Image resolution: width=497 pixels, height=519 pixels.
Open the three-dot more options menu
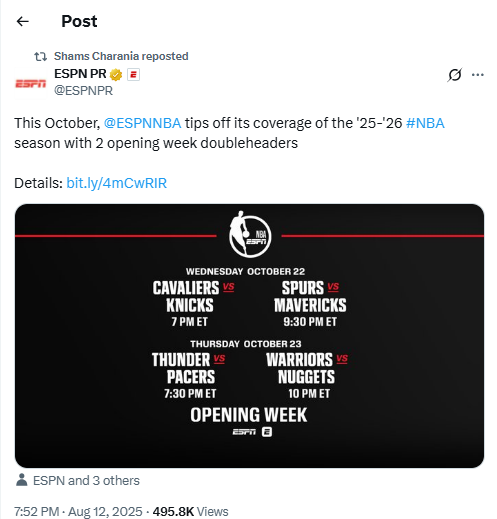coord(477,75)
